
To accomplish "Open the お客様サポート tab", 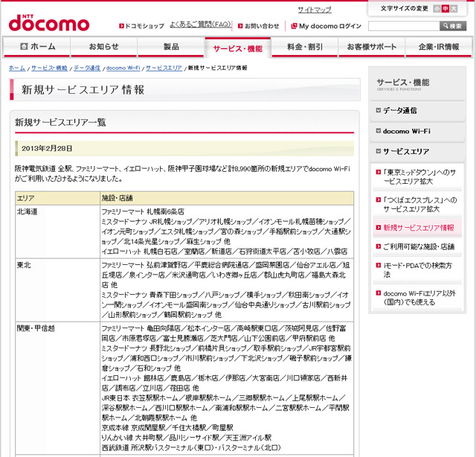I will click(x=372, y=47).
